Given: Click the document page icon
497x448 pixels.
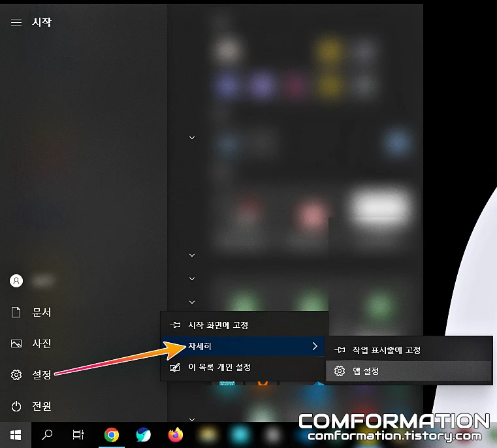Looking at the screenshot, I should pyautogui.click(x=16, y=312).
